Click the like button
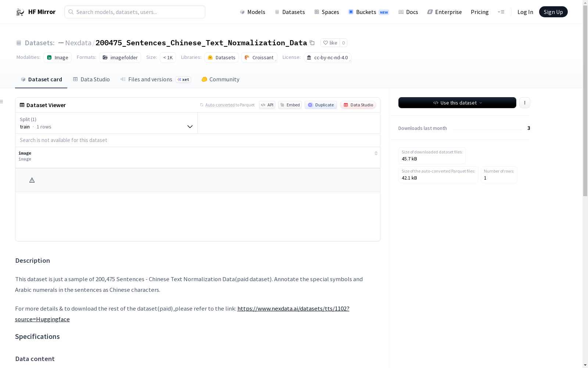588x368 pixels. [330, 43]
